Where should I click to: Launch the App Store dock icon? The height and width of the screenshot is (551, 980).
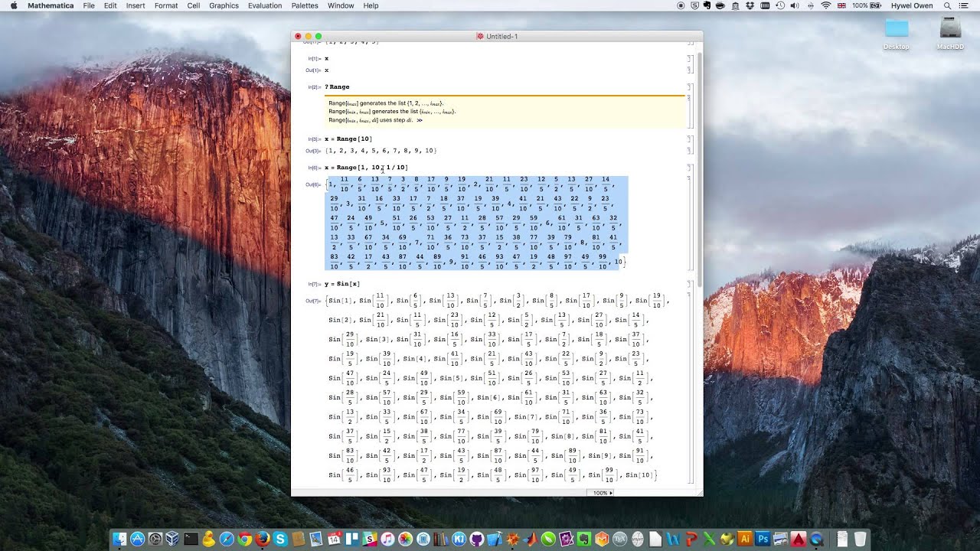(x=138, y=540)
